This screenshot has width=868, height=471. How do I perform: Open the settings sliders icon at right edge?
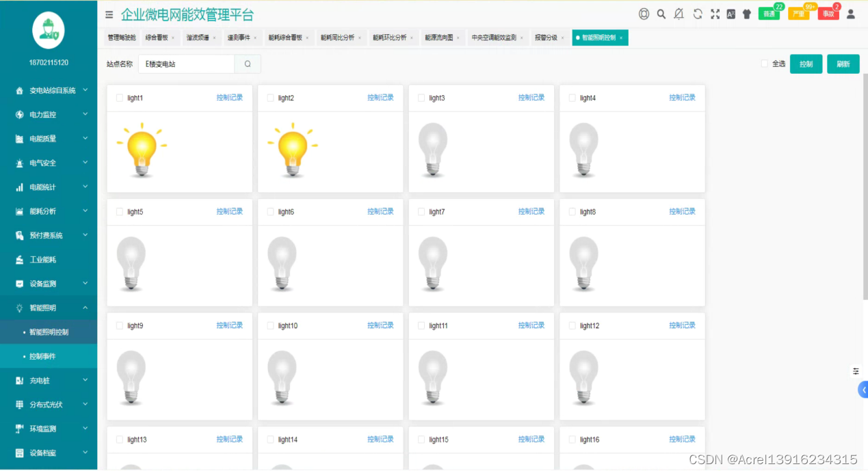pos(856,371)
